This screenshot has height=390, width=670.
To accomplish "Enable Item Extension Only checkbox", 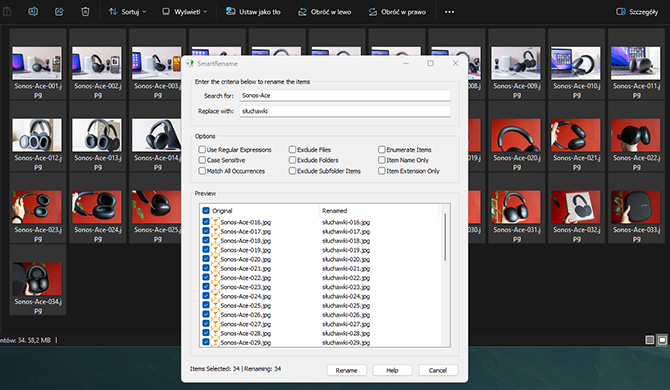I will [x=382, y=171].
